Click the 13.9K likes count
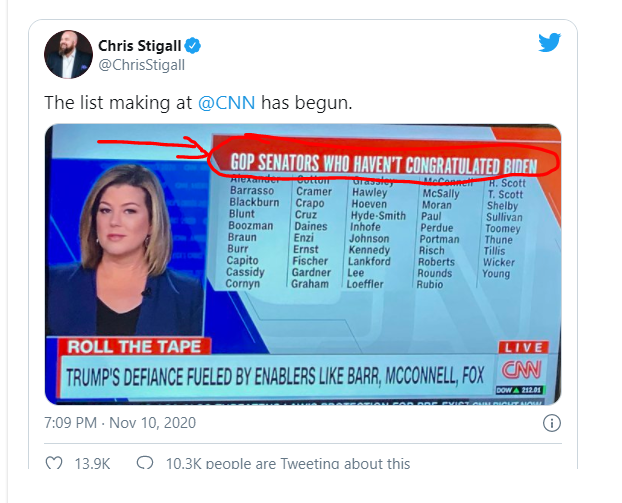622x503 pixels. pos(94,463)
